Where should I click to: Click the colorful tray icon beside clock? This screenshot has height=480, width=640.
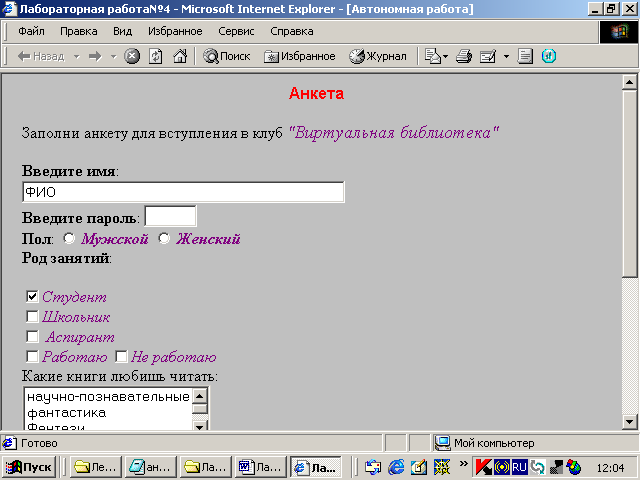pos(573,467)
